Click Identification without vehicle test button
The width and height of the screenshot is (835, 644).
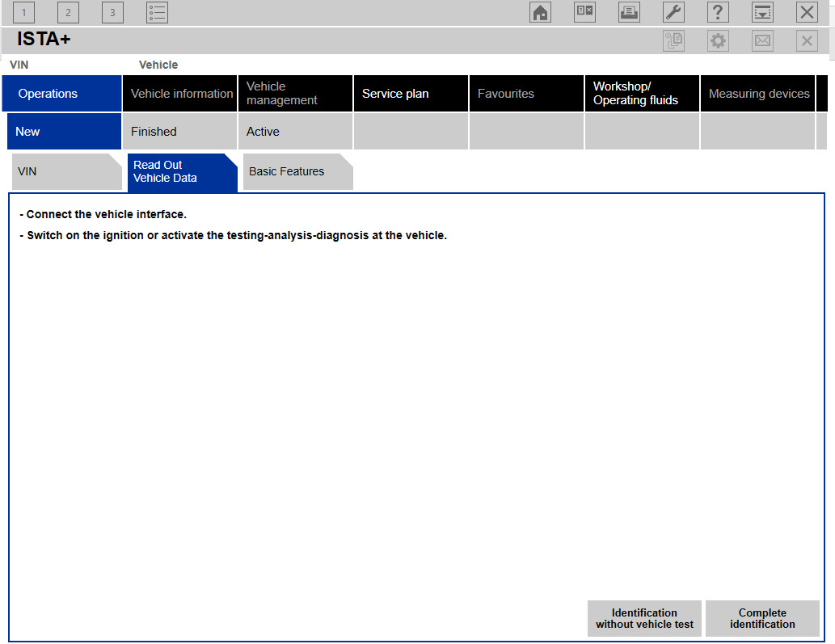(644, 618)
